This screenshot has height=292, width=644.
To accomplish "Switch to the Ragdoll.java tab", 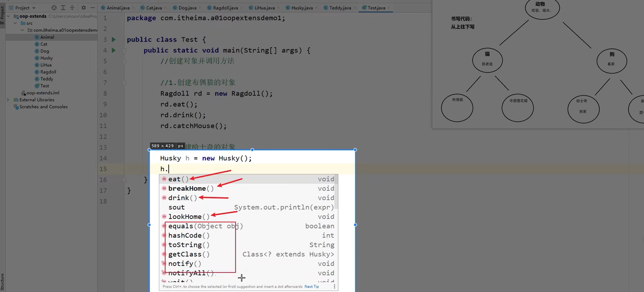I will (226, 8).
